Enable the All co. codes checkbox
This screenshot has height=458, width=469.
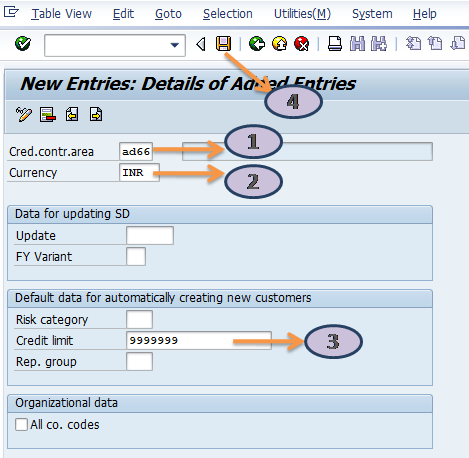pyautogui.click(x=21, y=425)
